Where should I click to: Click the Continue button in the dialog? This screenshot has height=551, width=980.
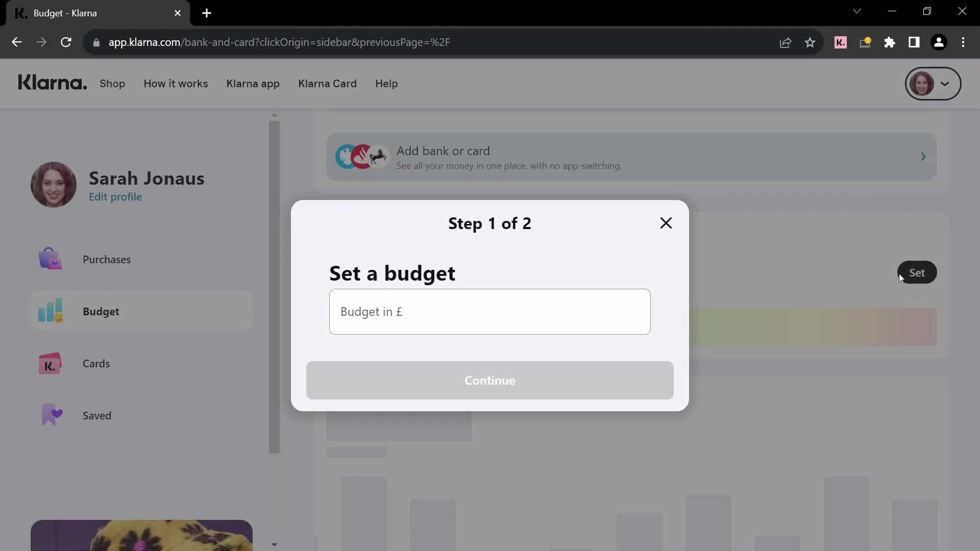490,380
